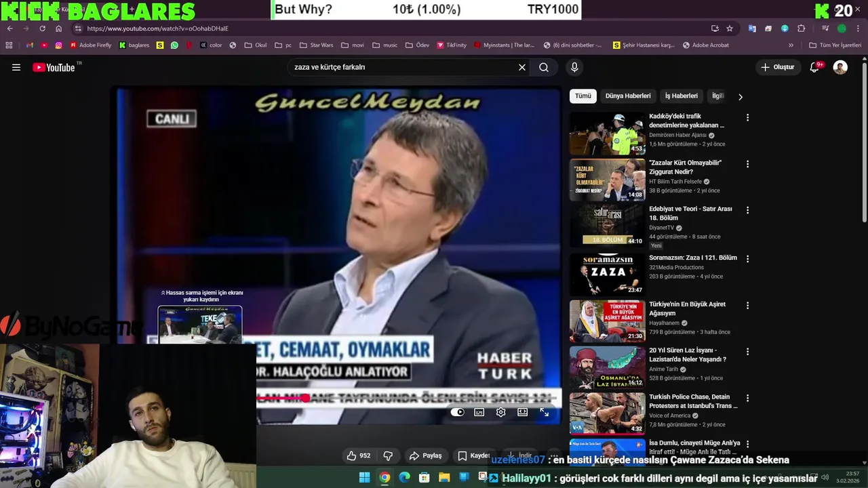Open Kadıköy'deki trafik video thumbnail
Viewport: 868px width, 488px height.
click(608, 134)
